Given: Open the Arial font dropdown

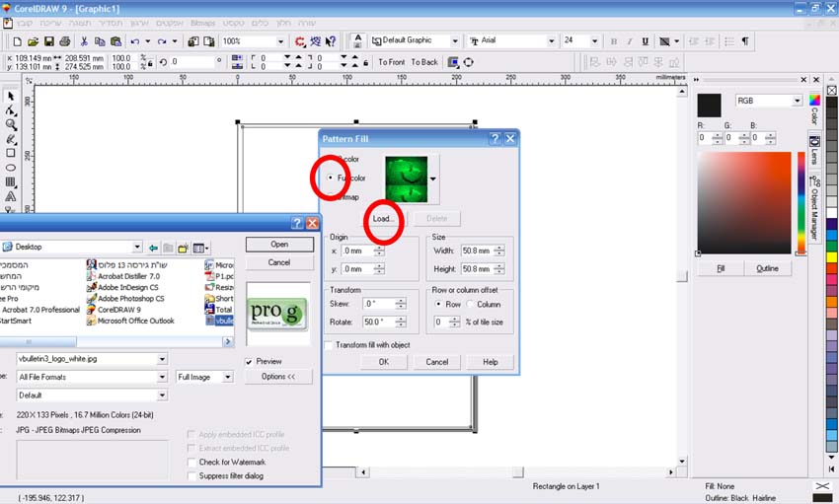Looking at the screenshot, I should (551, 40).
